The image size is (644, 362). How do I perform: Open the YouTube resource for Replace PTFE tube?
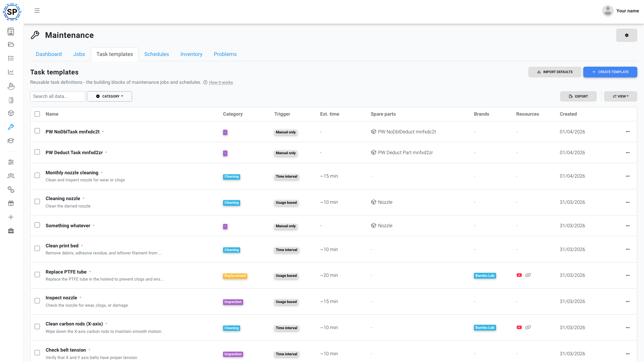click(519, 275)
